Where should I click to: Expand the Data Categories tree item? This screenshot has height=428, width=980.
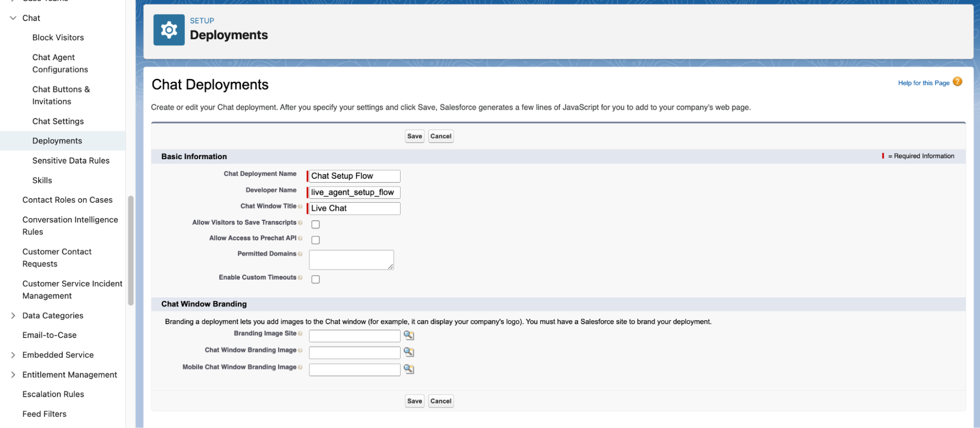(x=13, y=316)
